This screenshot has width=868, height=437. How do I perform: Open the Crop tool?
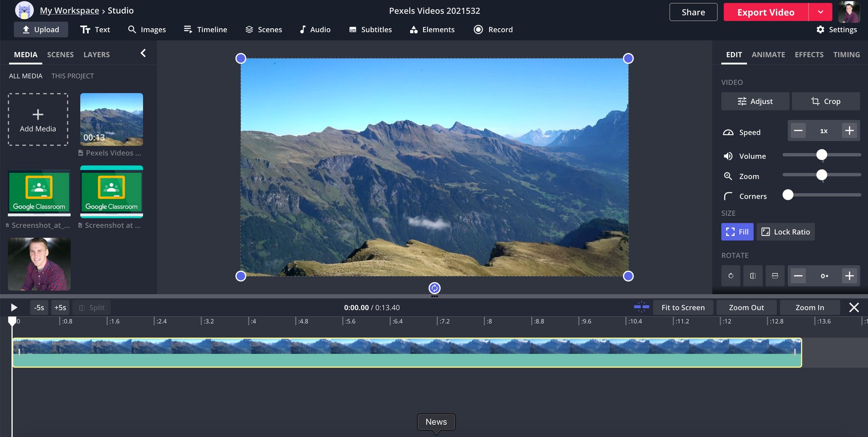pyautogui.click(x=825, y=101)
